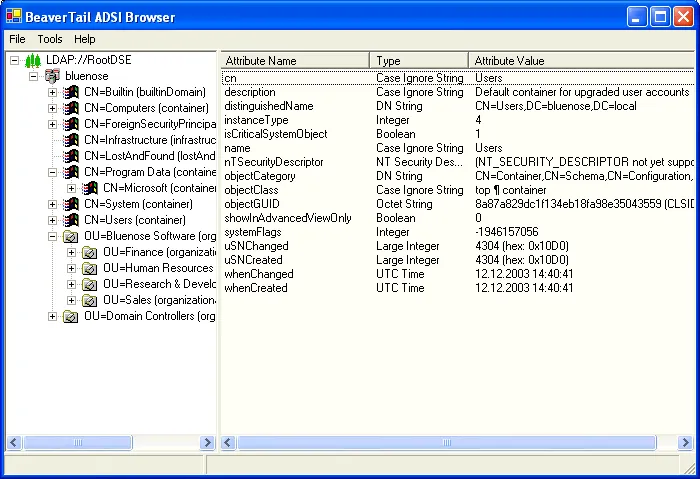The height and width of the screenshot is (479, 700).
Task: Collapse the bluenose domain node
Action: tap(33, 76)
